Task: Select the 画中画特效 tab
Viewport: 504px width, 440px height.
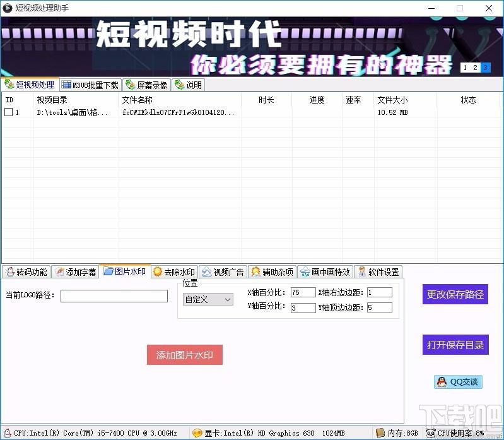Action: (x=325, y=272)
